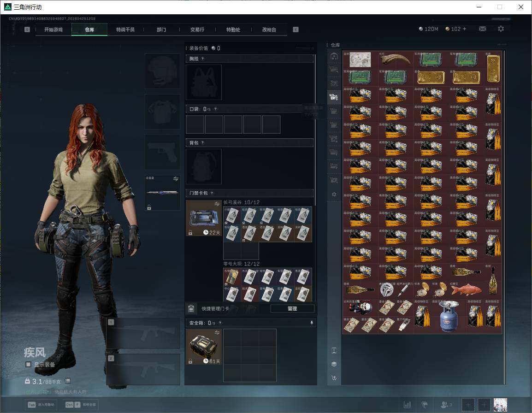Pin the 安全箱 section
532x413 pixels.
312,323
